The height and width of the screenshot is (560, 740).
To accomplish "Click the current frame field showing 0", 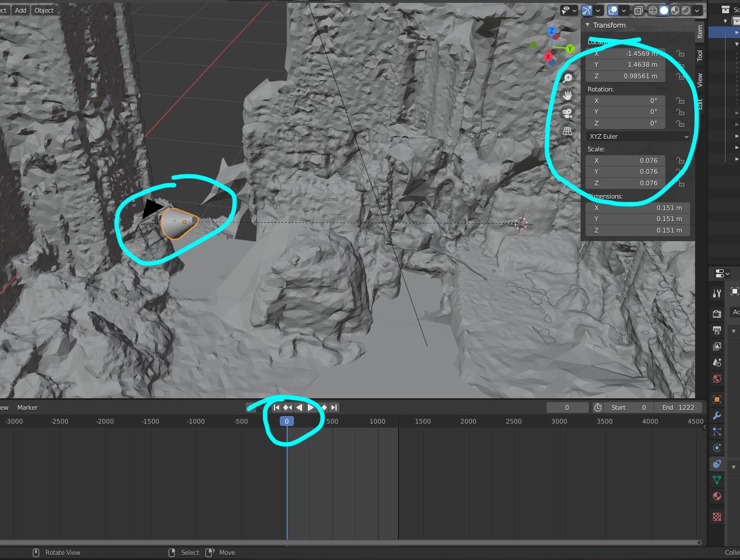I will 567,407.
